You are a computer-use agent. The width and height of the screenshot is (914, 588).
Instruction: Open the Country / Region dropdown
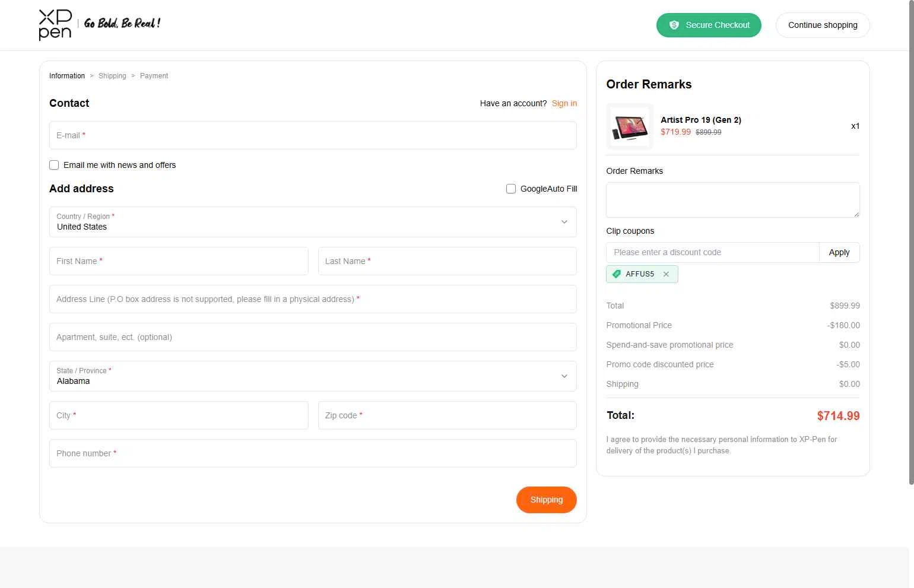tap(313, 222)
